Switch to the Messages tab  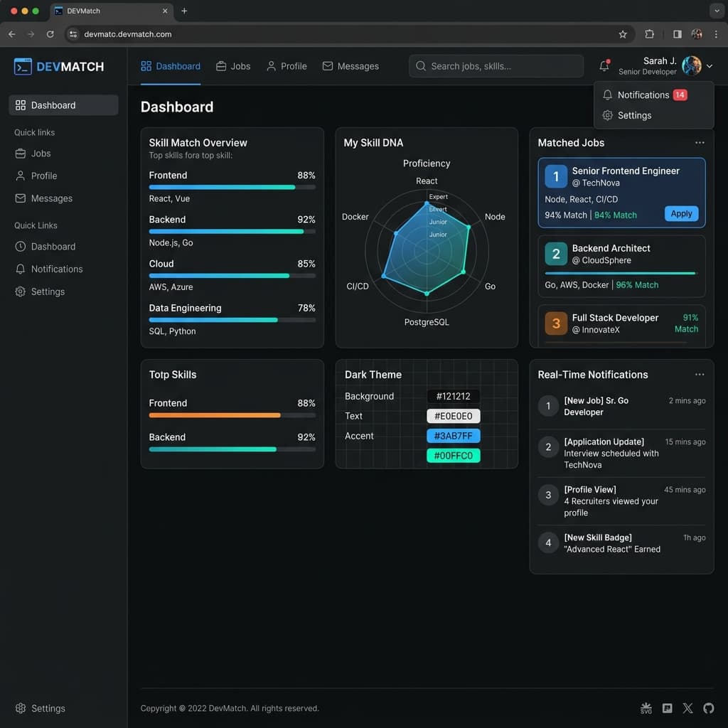pos(350,66)
